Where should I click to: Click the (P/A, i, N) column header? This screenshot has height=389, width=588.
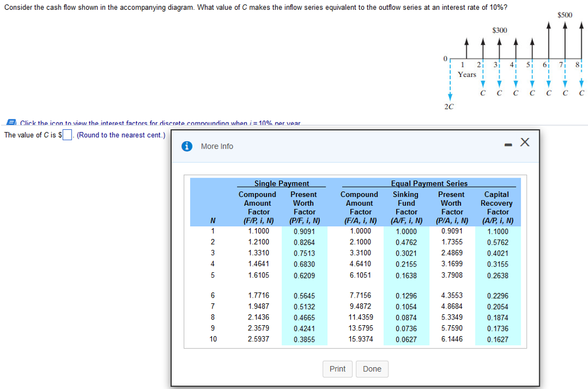point(452,221)
